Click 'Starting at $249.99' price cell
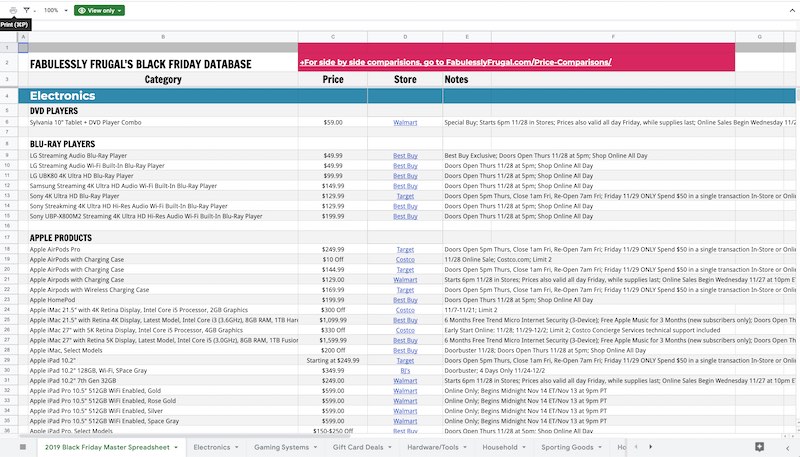 pos(333,361)
